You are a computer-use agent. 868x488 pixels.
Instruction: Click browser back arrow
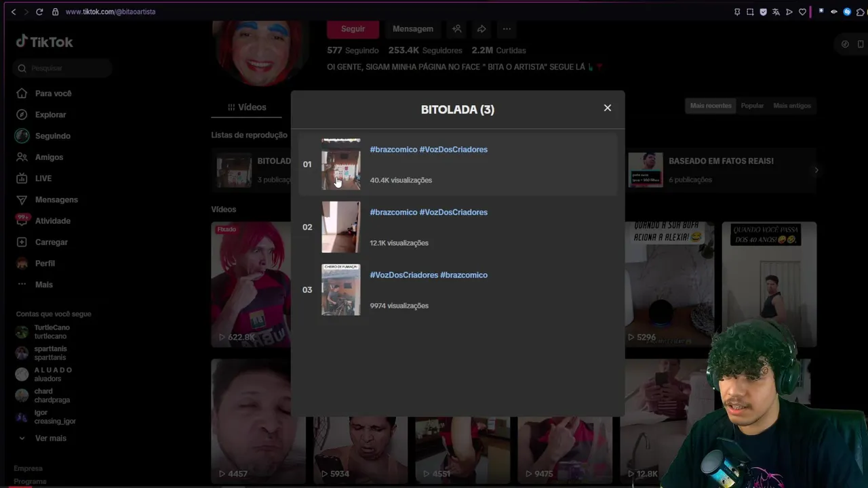(x=13, y=12)
